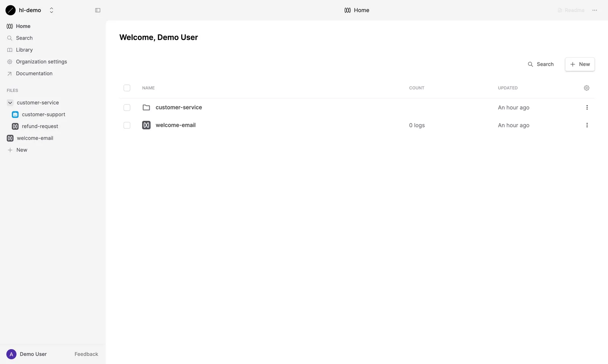Screen dimensions: 608x364
Task: Select welcome-email label in sidebar
Action: [35, 138]
